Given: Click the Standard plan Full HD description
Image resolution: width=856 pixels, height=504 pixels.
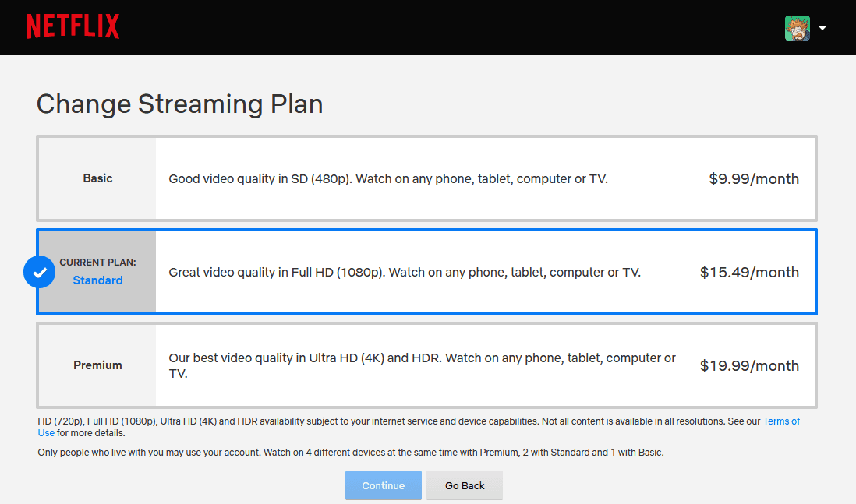Looking at the screenshot, I should pyautogui.click(x=405, y=272).
